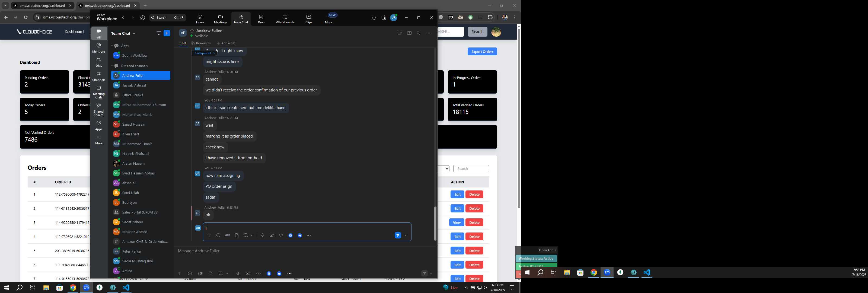The image size is (868, 293).
Task: Open Chrome tab search dropdown arrow
Action: 5,5
